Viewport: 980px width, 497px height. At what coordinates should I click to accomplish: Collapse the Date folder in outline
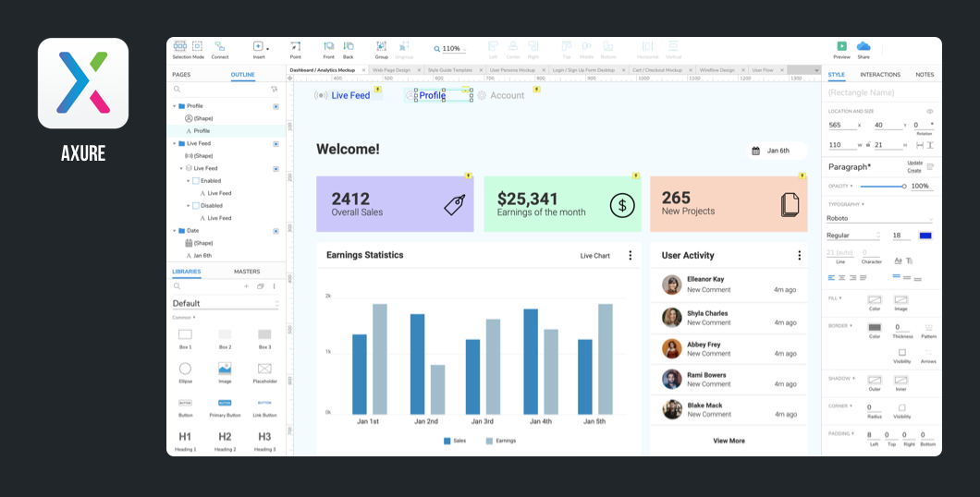pyautogui.click(x=175, y=230)
